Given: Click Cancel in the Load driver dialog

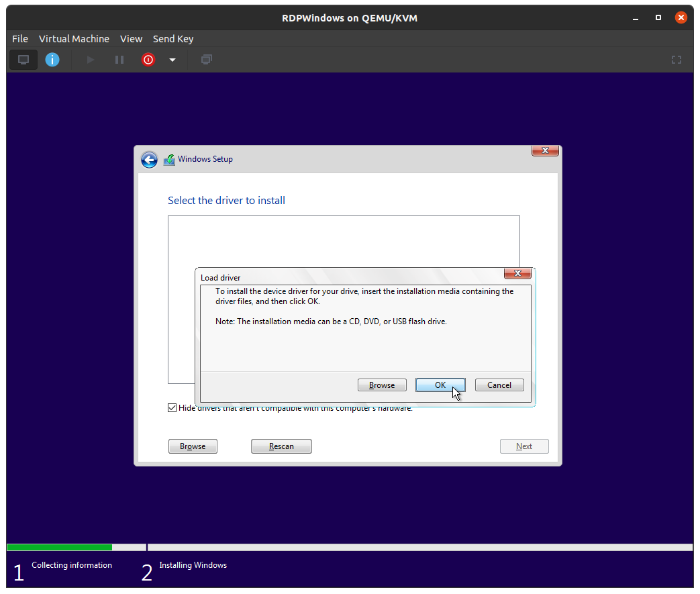Looking at the screenshot, I should [499, 385].
